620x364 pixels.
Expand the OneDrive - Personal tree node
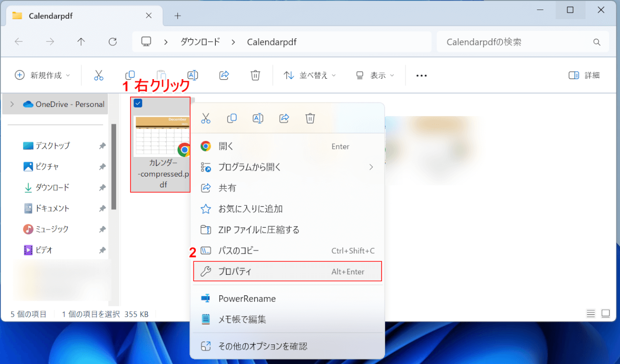pos(12,104)
